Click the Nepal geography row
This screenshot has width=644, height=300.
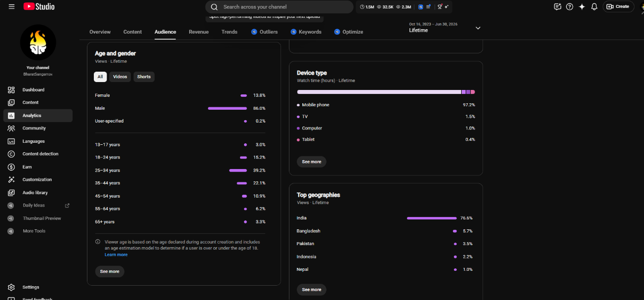385,269
